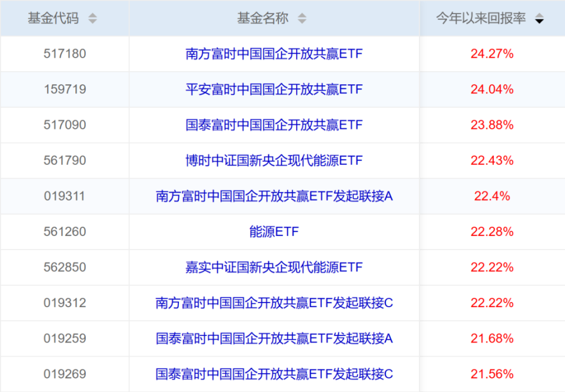
Task: Click the 22.28% return value
Action: click(x=492, y=232)
